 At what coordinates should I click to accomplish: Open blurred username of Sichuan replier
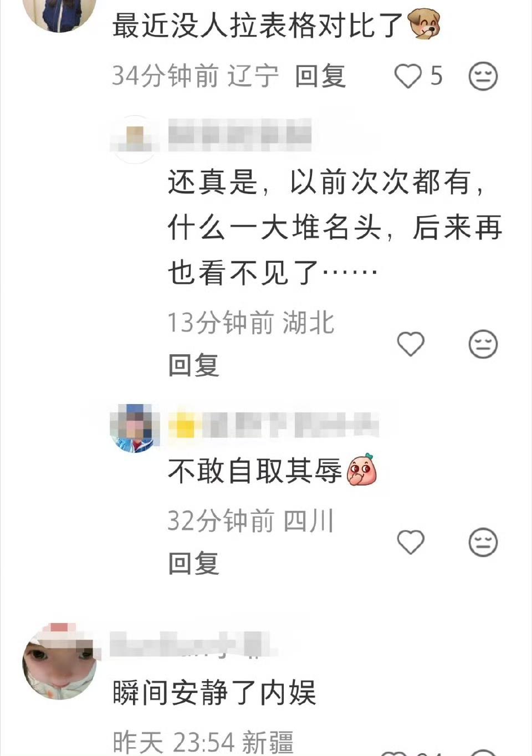point(274,425)
